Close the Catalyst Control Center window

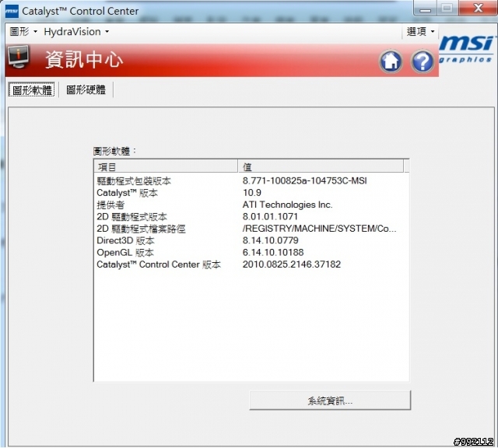[x=478, y=8]
